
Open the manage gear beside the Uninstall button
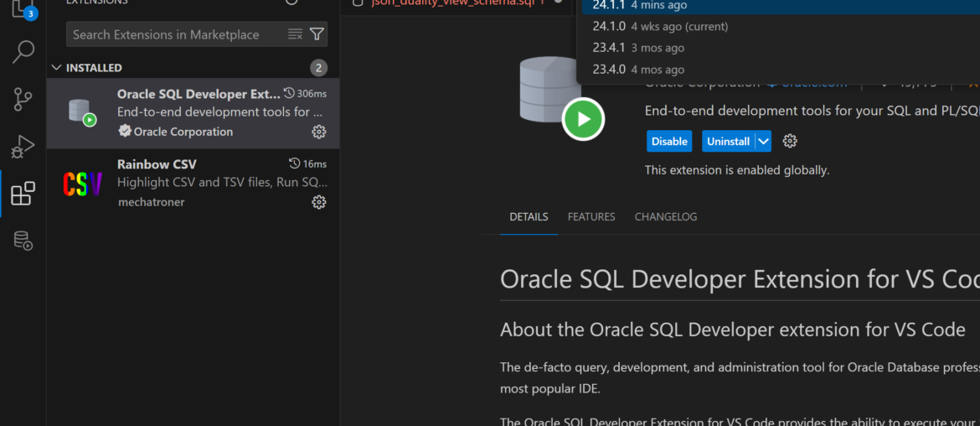pyautogui.click(x=790, y=142)
